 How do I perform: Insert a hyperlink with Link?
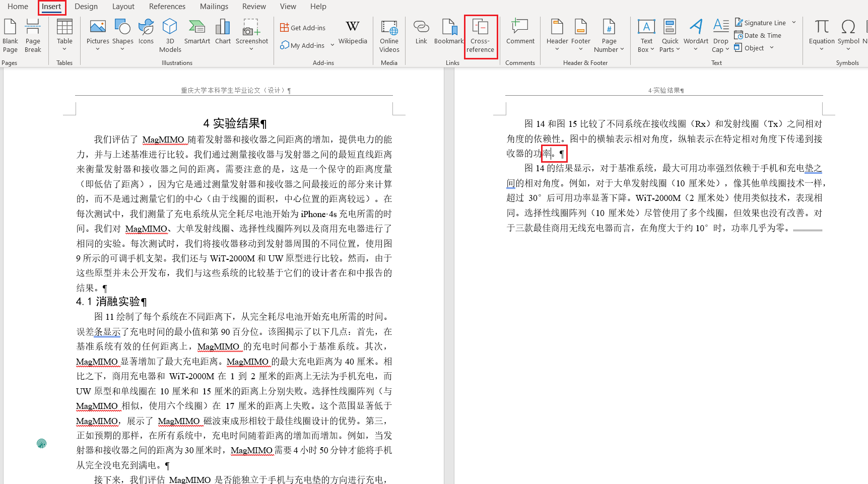(x=421, y=32)
